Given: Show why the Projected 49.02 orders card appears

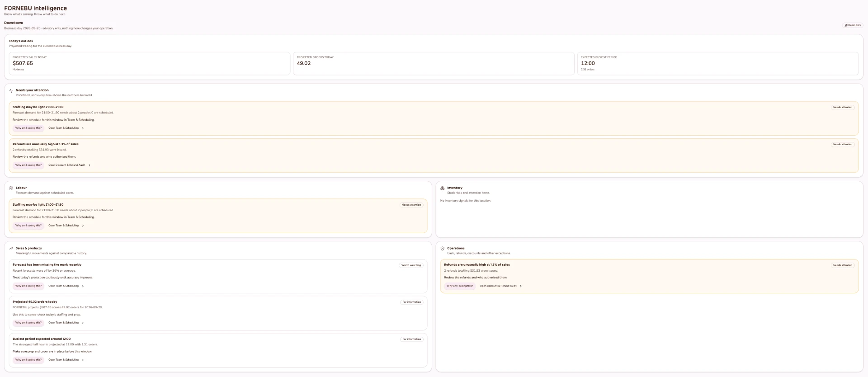Looking at the screenshot, I should (x=28, y=323).
